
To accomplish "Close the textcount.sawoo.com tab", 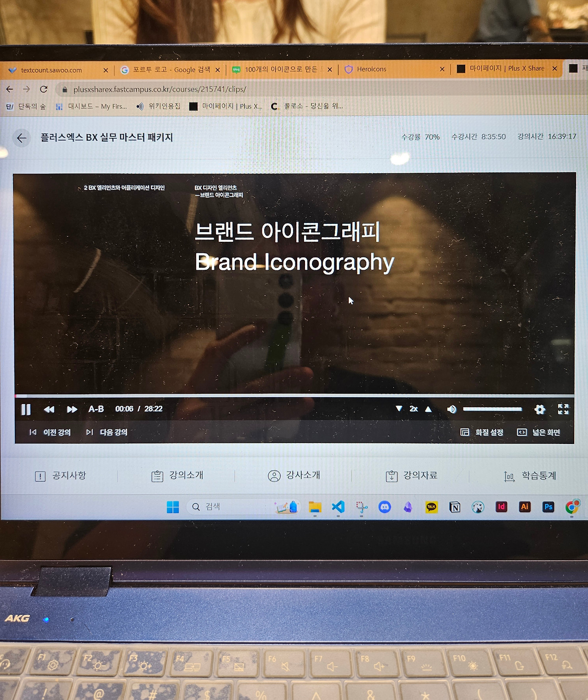I will [106, 70].
